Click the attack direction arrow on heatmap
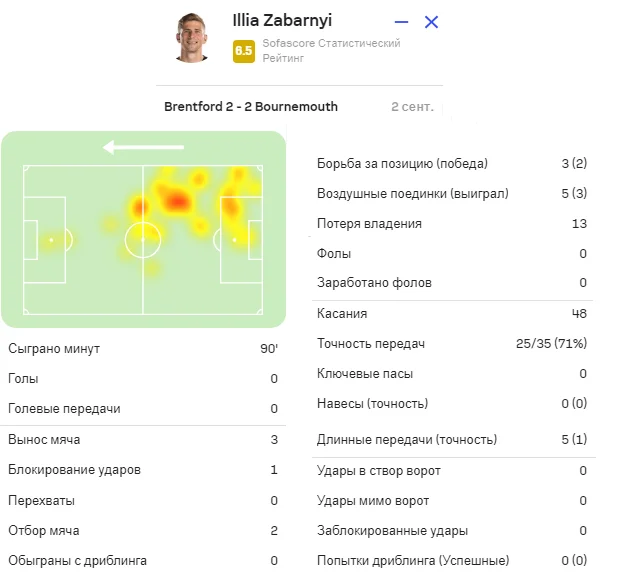The image size is (622, 582). pos(143,148)
